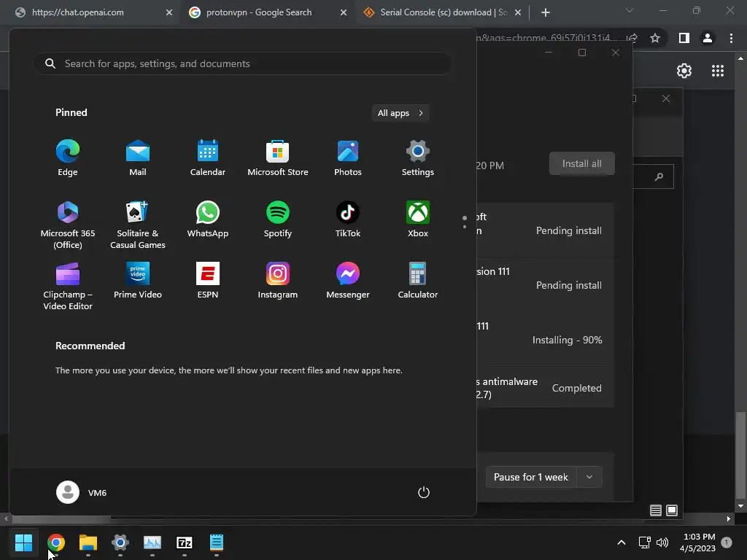Open the Messenger app

[x=348, y=281]
